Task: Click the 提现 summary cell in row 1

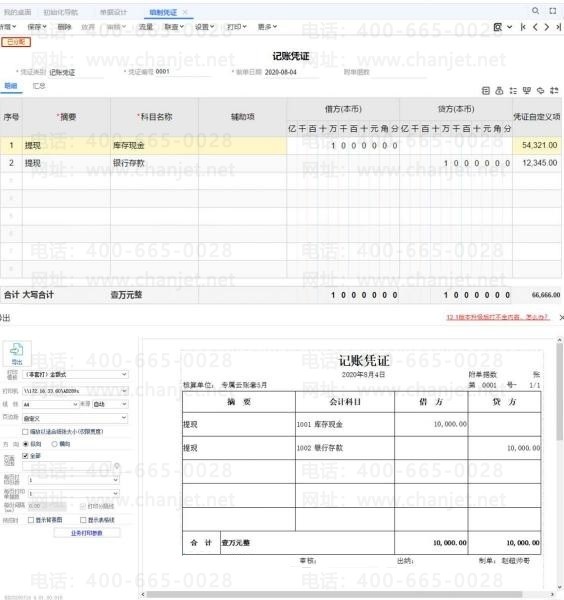Action: (67, 145)
